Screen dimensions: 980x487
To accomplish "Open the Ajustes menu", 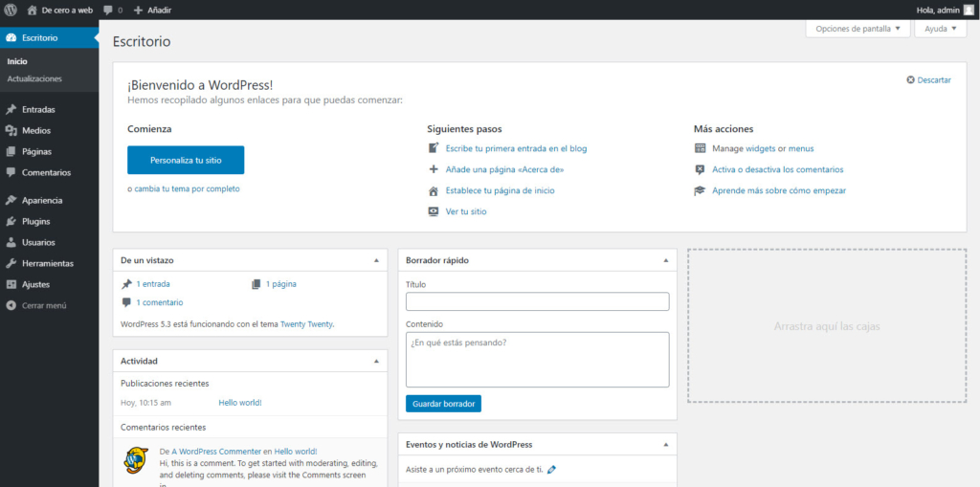I will 49,284.
